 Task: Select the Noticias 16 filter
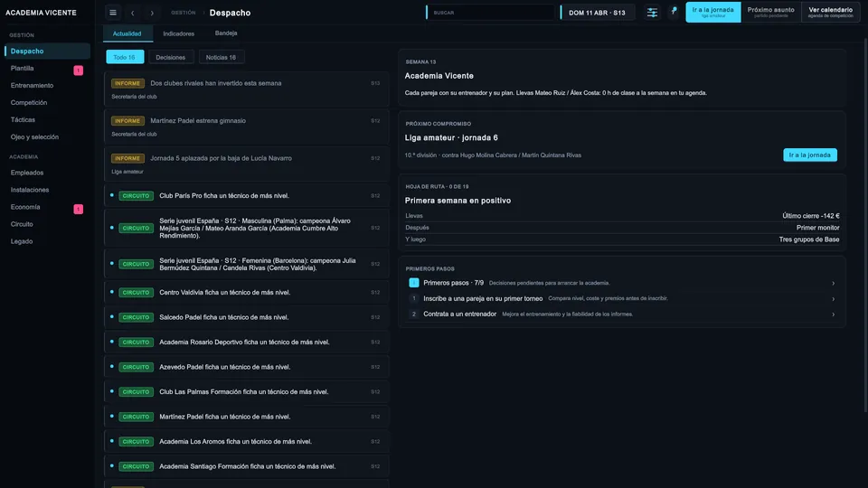221,57
